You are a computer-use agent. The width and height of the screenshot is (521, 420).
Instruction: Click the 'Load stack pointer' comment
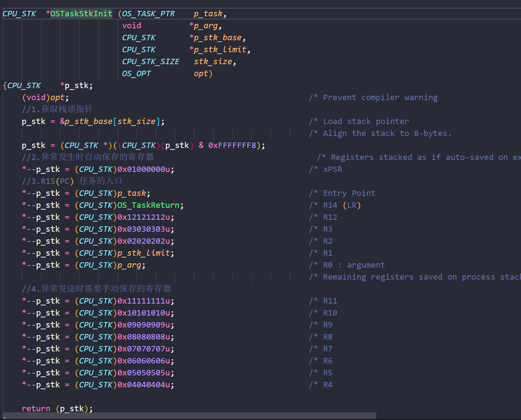point(359,122)
